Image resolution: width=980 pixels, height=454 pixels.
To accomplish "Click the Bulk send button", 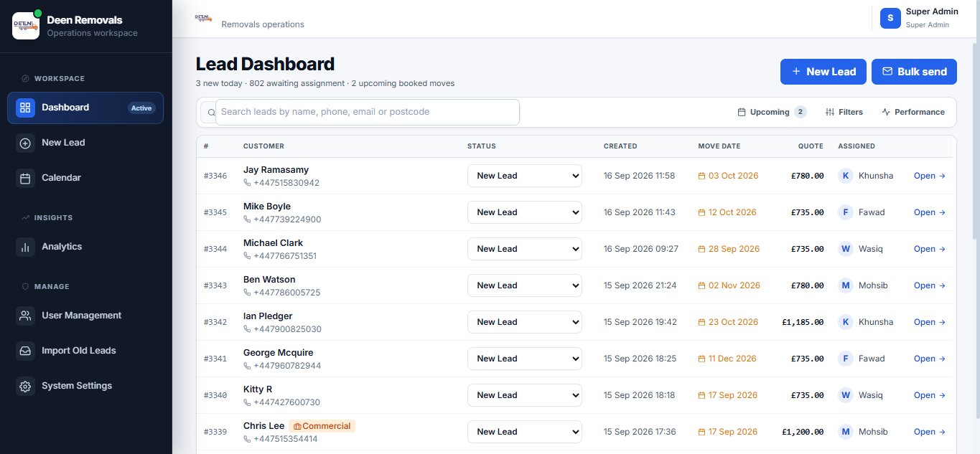I will coord(914,72).
